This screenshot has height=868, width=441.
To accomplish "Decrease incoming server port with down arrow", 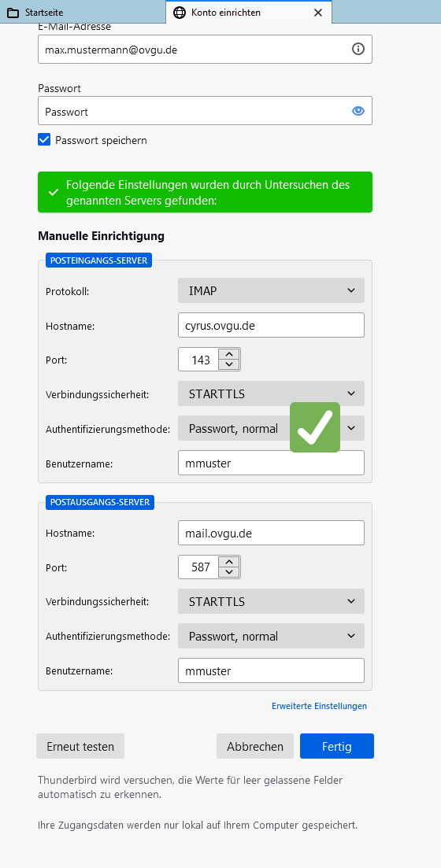I will tap(229, 365).
